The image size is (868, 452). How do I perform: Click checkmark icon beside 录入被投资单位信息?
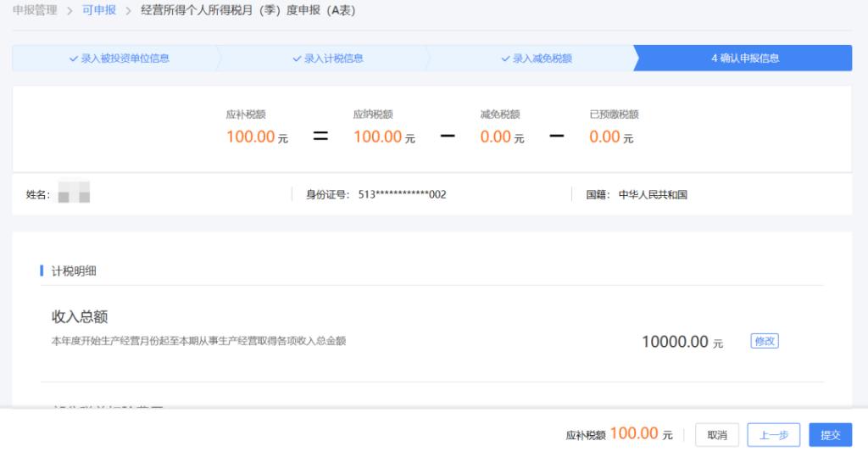pos(73,59)
